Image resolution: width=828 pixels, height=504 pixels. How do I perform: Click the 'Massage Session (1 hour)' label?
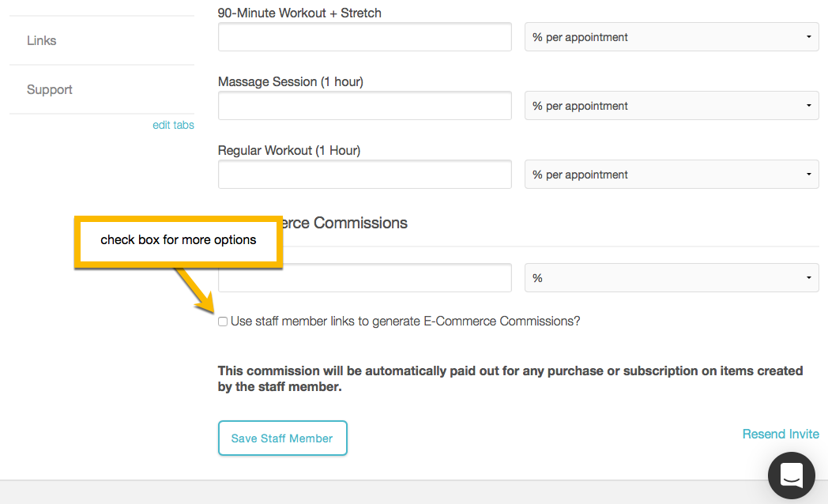(x=290, y=81)
